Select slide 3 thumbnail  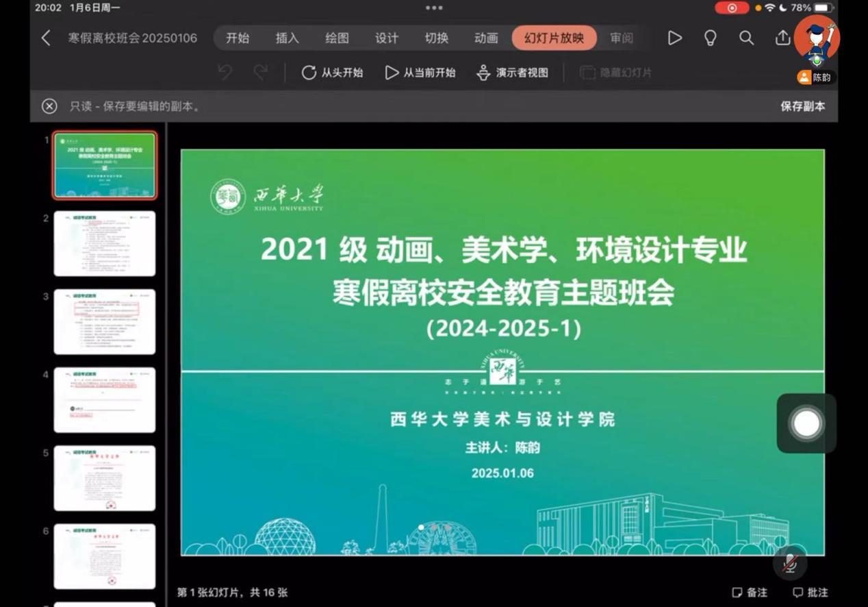tap(105, 322)
